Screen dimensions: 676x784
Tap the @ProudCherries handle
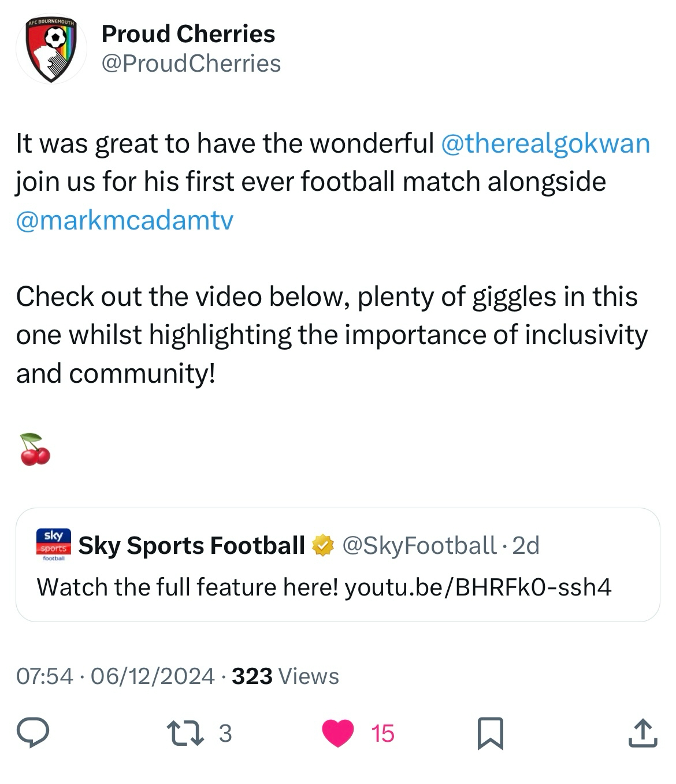click(x=191, y=64)
